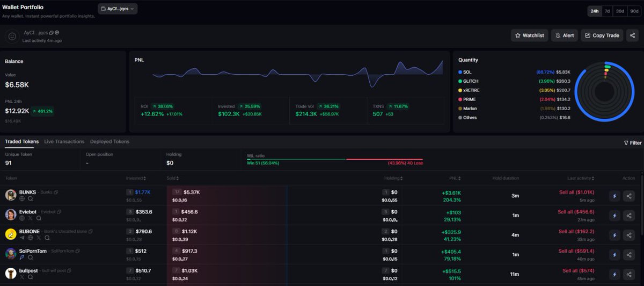Open quick trade for Eviebot row
The width and height of the screenshot is (644, 286).
(614, 215)
